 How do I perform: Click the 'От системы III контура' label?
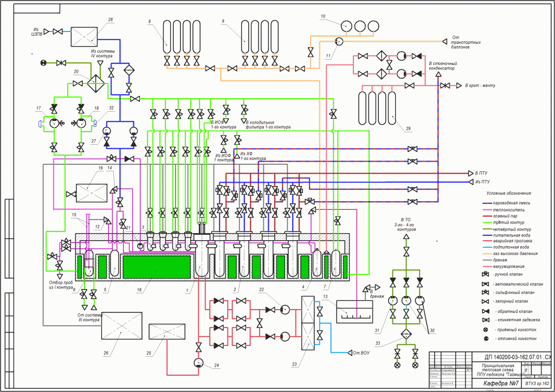[90, 317]
